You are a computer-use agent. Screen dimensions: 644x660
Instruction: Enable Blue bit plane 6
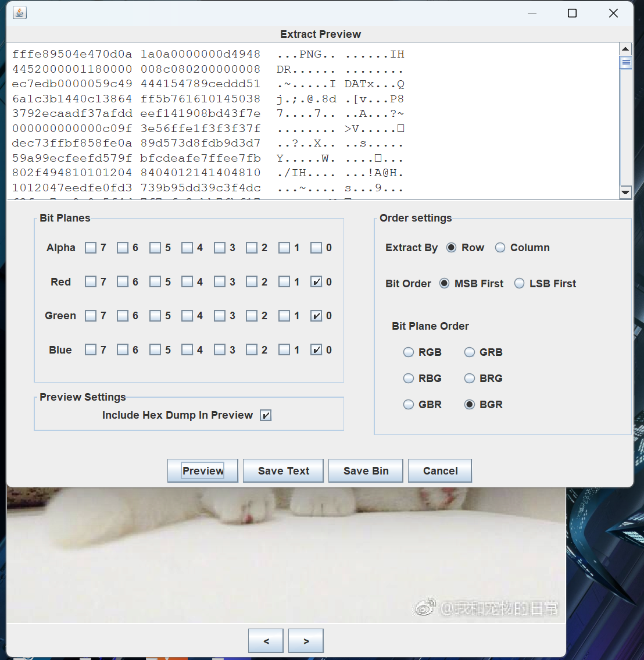pos(123,350)
